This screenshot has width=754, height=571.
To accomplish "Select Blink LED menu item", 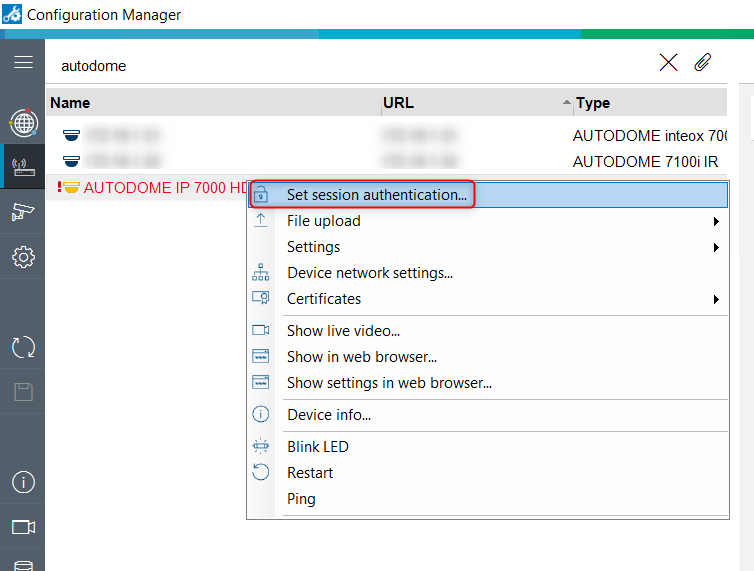I will [x=488, y=447].
